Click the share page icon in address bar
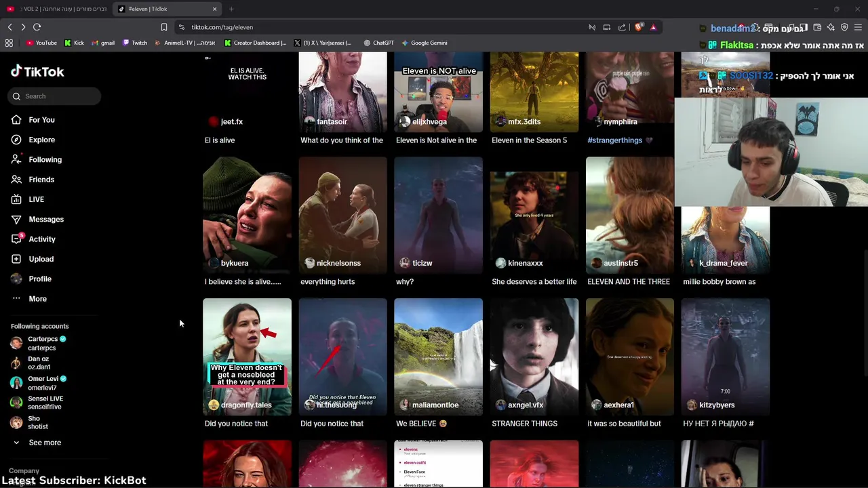 [622, 27]
